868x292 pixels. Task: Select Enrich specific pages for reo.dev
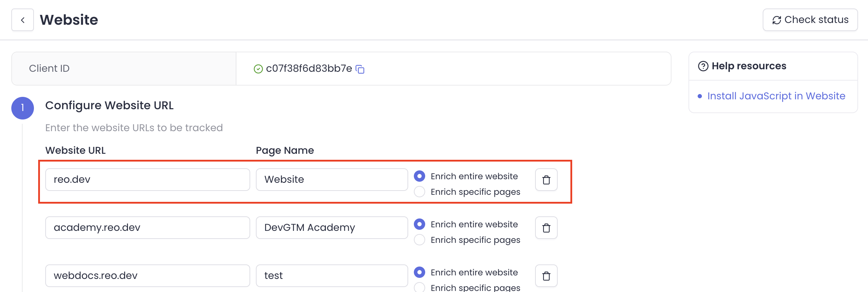420,192
